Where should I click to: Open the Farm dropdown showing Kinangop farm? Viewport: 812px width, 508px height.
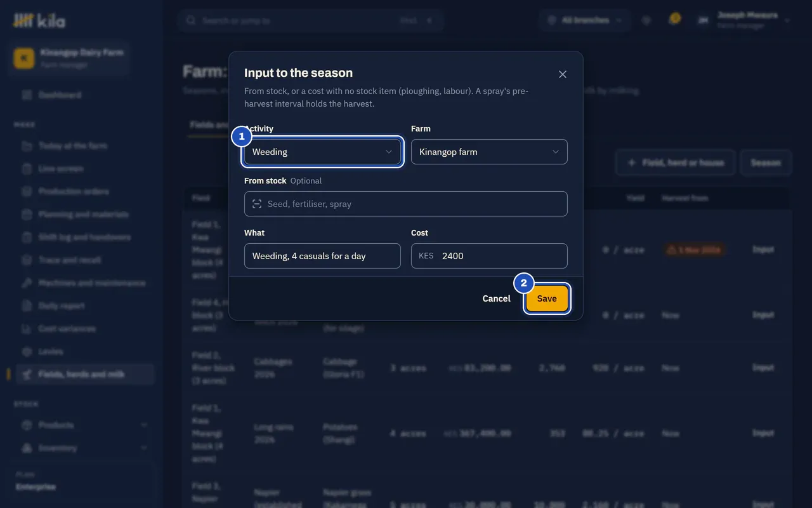coord(489,152)
